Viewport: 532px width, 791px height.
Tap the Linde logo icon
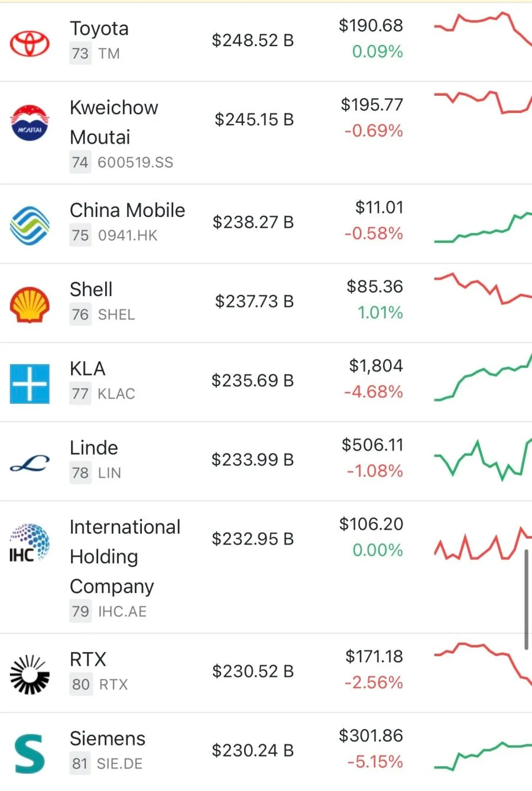tap(30, 464)
